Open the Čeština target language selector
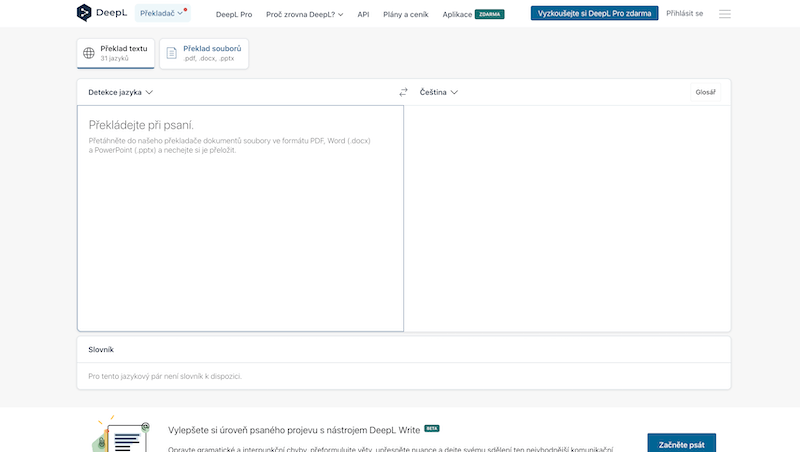This screenshot has width=800, height=452. pos(438,92)
